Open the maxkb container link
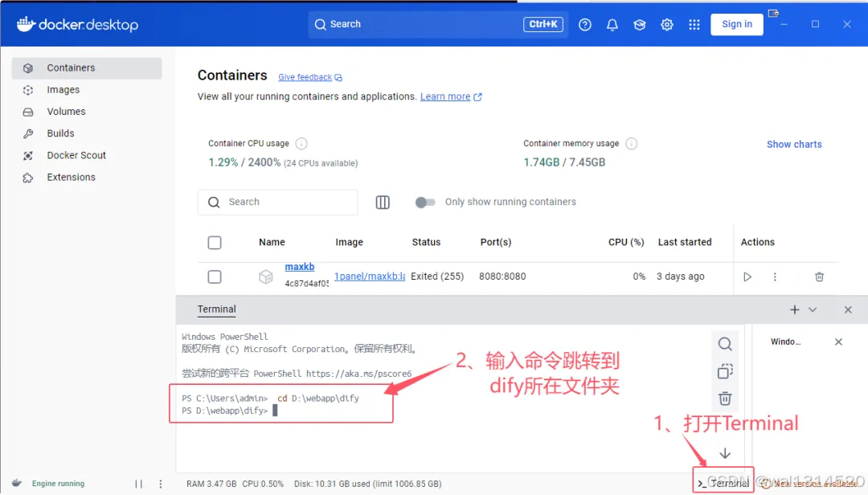This screenshot has height=495, width=868. tap(300, 267)
